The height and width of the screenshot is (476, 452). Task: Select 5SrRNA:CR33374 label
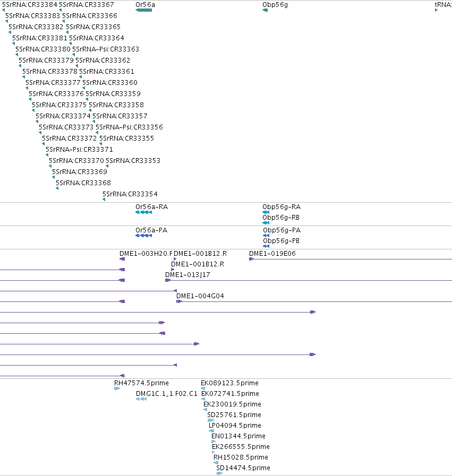(63, 116)
